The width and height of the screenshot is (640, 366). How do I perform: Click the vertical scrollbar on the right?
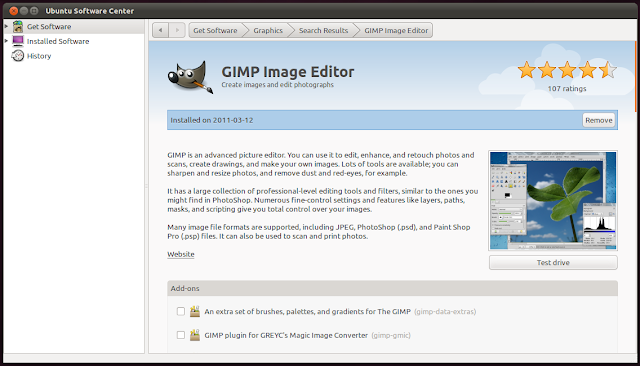(636, 76)
